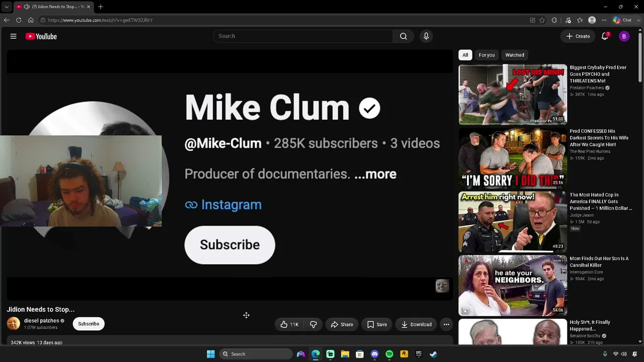This screenshot has width=644, height=362.
Task: Go to the browser home page
Action: [x=31, y=20]
